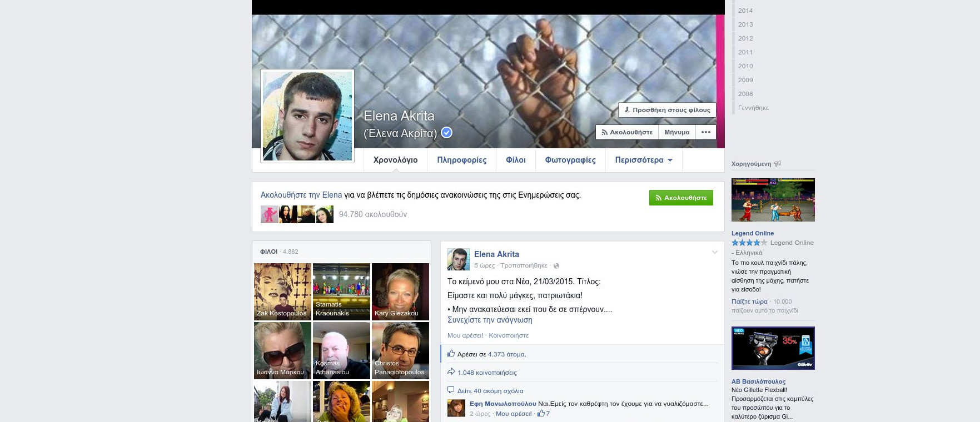Click the share arrow icon beside 1.048 κοινοποιήσεις
Viewport: 980px width, 422px height.
(x=451, y=371)
